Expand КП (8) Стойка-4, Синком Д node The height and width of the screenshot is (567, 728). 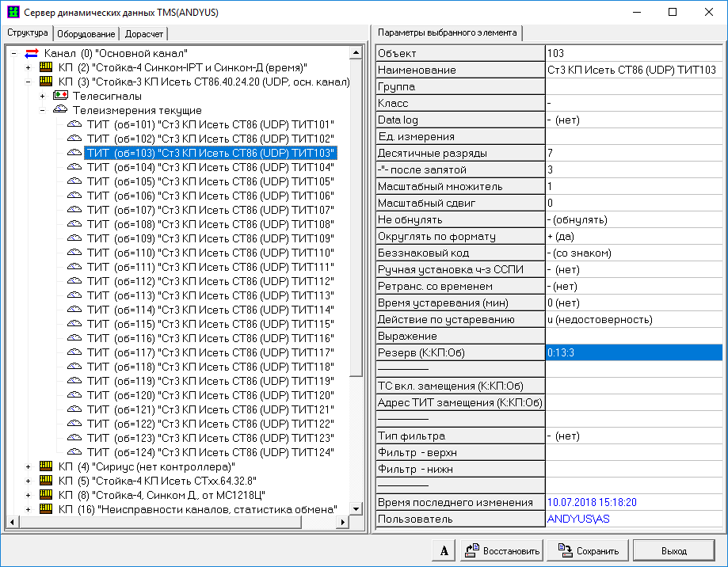tap(29, 495)
